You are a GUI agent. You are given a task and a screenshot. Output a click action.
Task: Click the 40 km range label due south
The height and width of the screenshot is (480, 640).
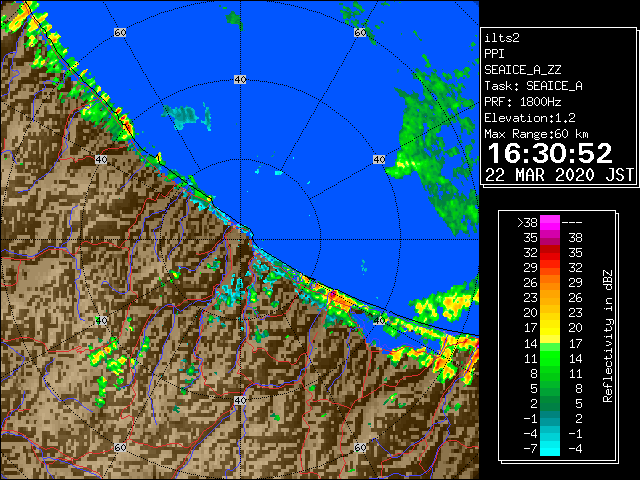[x=240, y=400]
